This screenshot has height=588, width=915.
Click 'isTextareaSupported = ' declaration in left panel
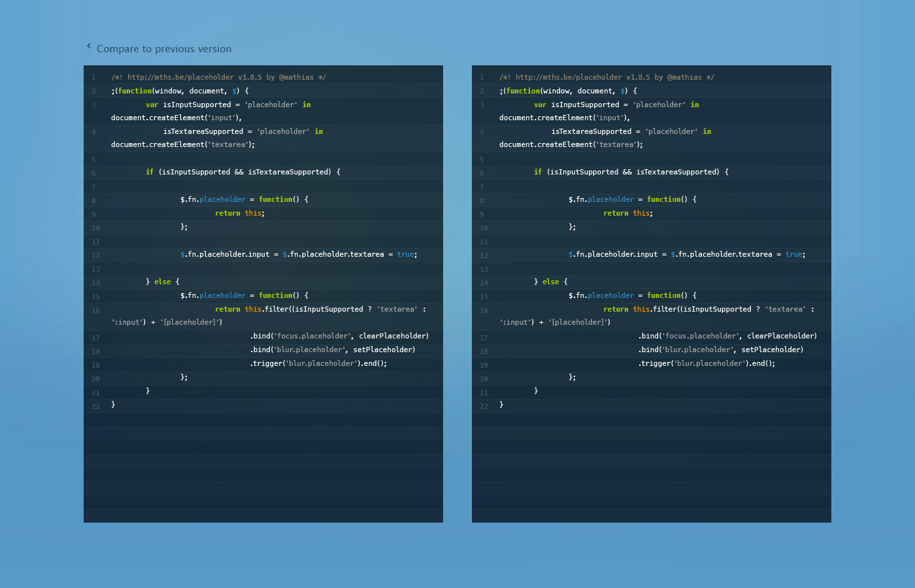243,131
